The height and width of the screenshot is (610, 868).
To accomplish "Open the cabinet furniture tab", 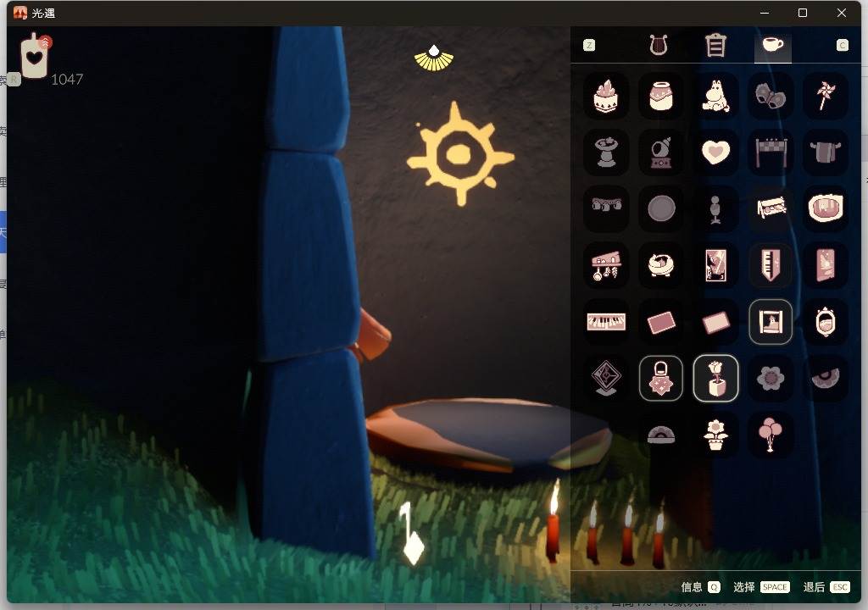I will click(x=715, y=45).
